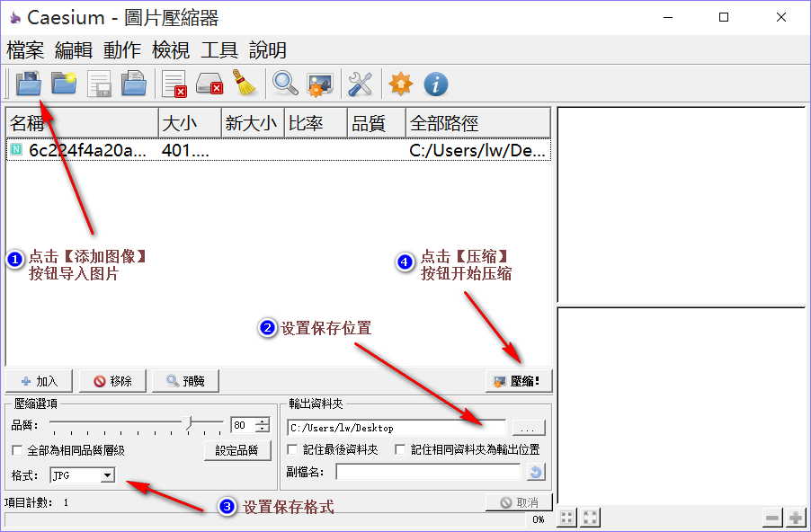811x532 pixels.
Task: Click the 移除 button
Action: click(x=112, y=381)
